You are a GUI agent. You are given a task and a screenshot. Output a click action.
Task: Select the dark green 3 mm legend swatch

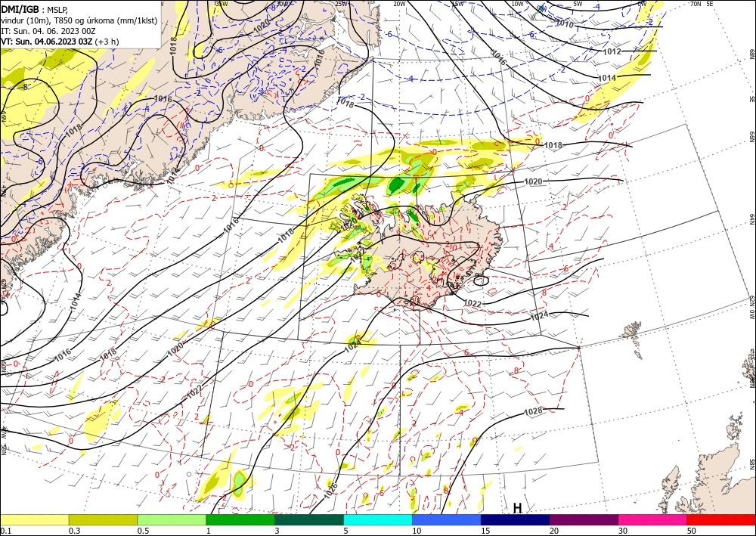[309, 519]
